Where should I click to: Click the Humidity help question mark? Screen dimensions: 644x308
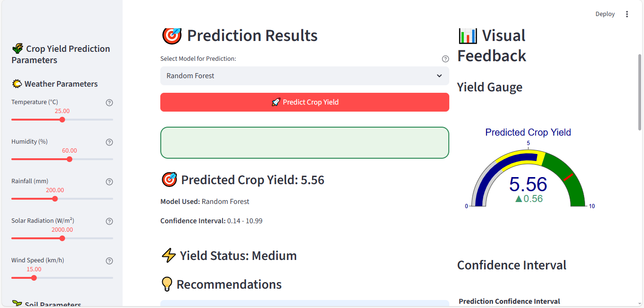point(109,142)
